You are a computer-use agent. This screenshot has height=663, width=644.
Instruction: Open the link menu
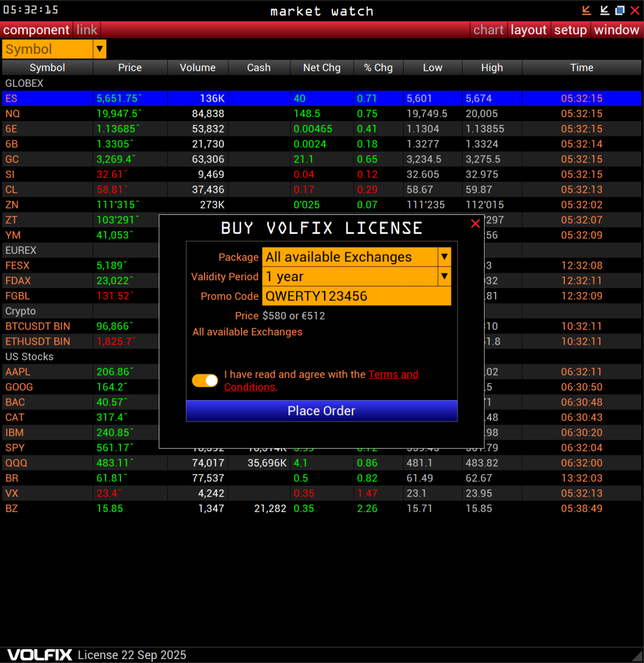(x=87, y=30)
